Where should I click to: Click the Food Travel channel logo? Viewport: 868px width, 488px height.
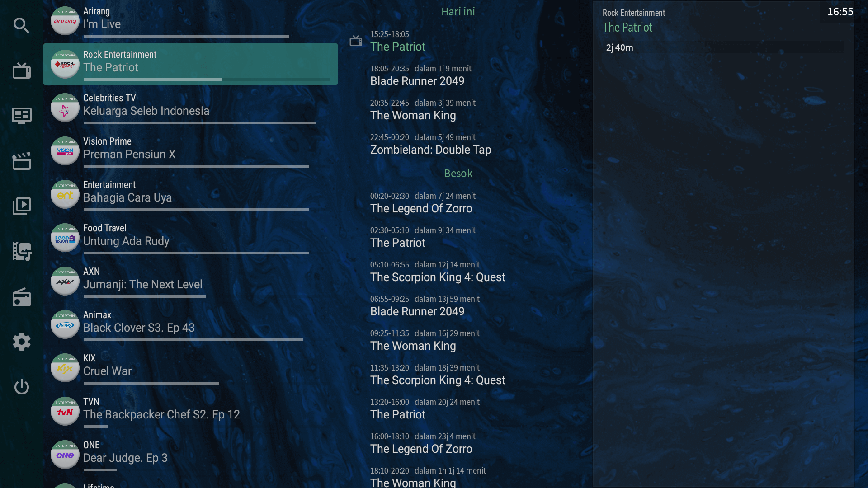[x=65, y=238]
